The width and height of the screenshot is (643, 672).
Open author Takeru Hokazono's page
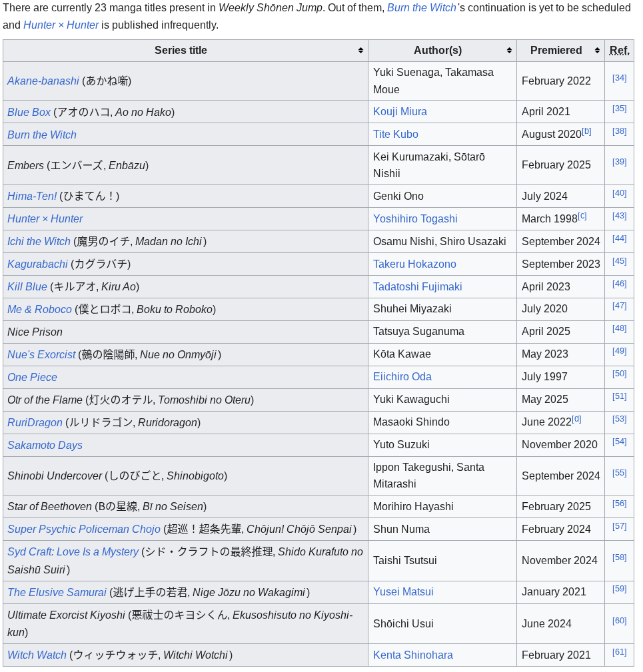tap(414, 264)
